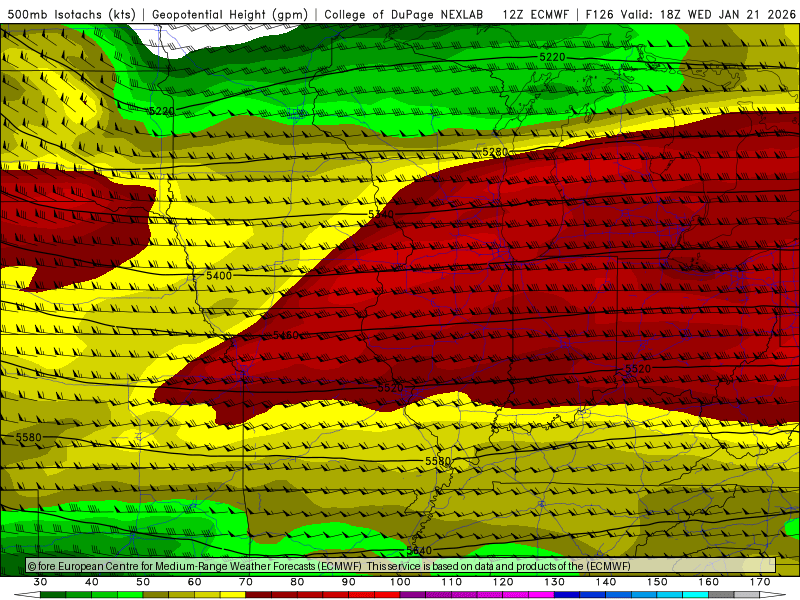This screenshot has height=600, width=800.
Task: Click the 5280 height contour label
Action: [495, 152]
